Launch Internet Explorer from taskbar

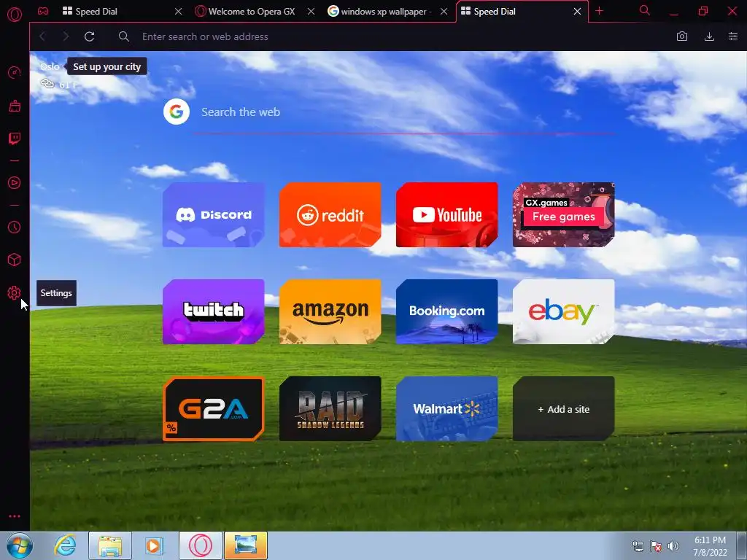point(65,545)
